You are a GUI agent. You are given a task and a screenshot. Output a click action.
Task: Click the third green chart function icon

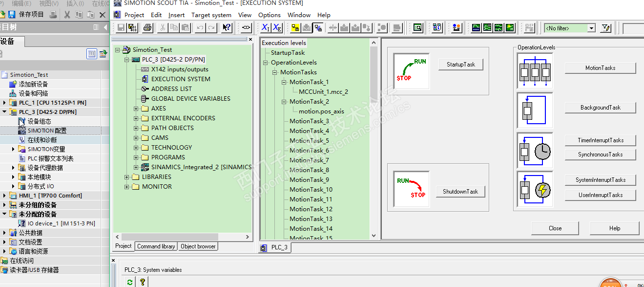point(499,28)
